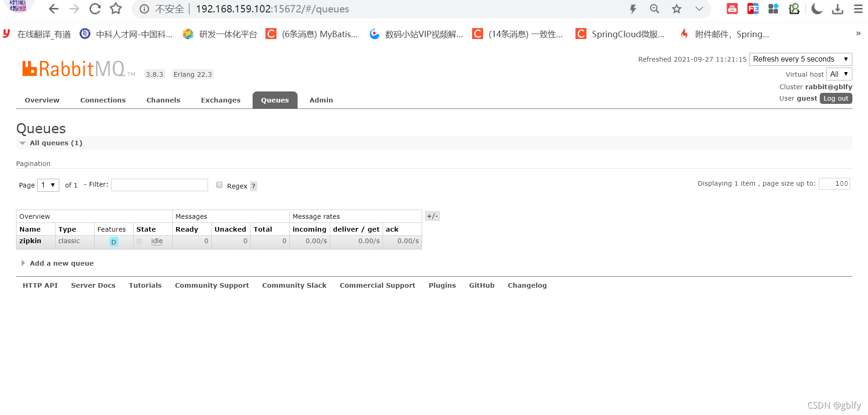Toggle column display with the +/- button
The height and width of the screenshot is (415, 868).
coord(432,216)
